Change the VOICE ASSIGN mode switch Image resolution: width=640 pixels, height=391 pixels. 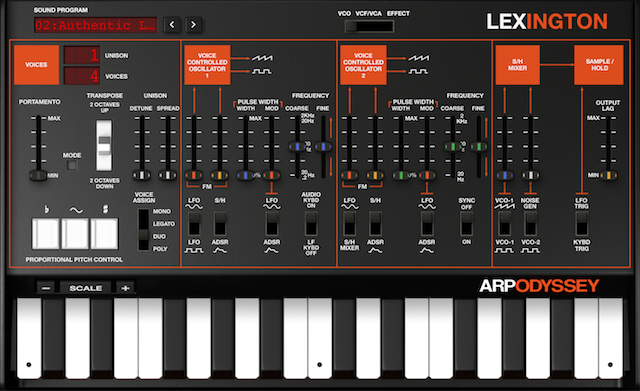[x=144, y=229]
